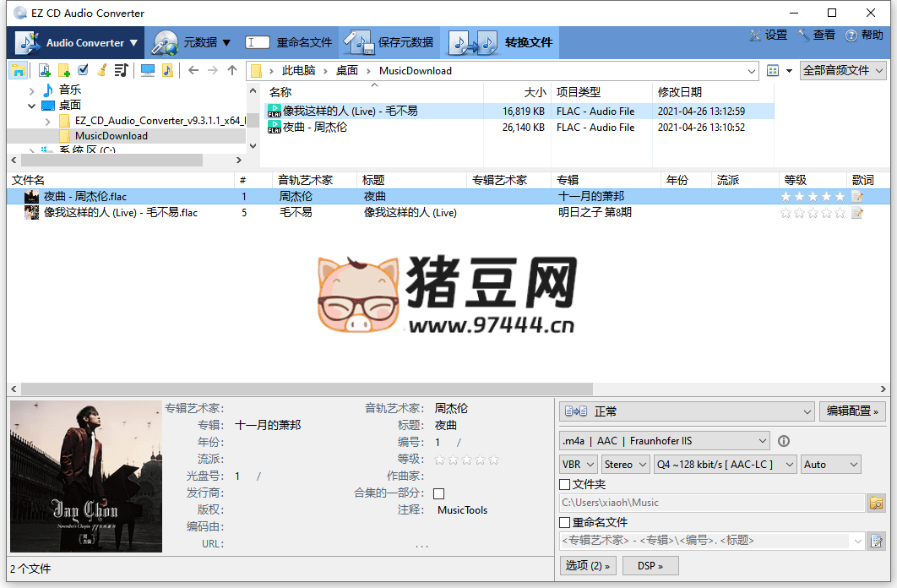Click the 编辑配置 edit profile button
This screenshot has height=588, width=897.
click(851, 411)
